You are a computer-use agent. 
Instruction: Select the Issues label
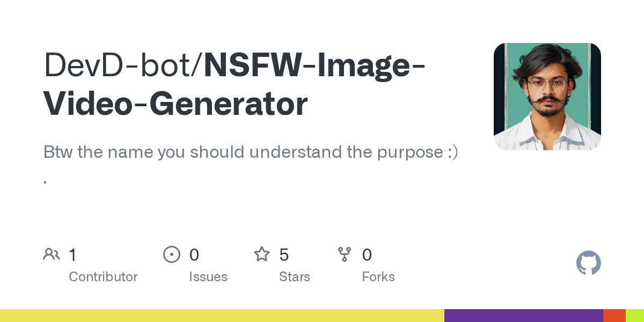(x=208, y=277)
